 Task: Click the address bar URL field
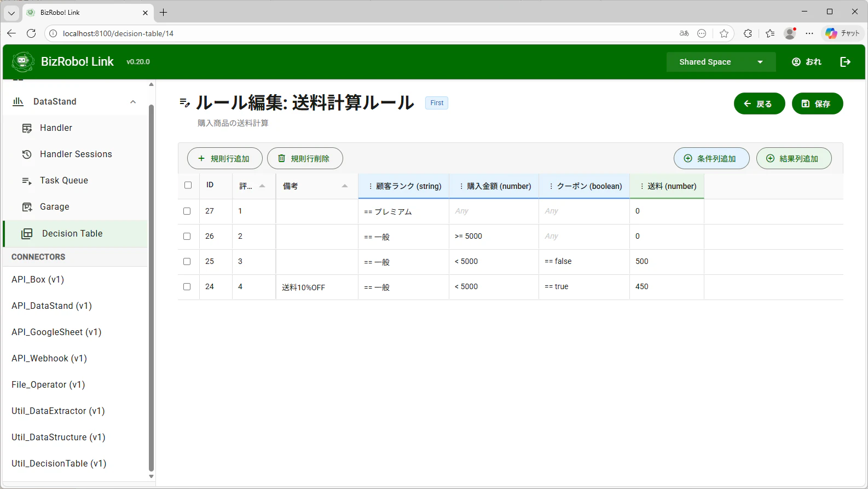(x=361, y=33)
